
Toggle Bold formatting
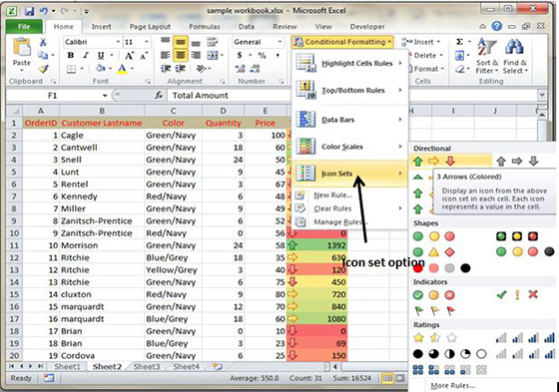pyautogui.click(x=71, y=55)
